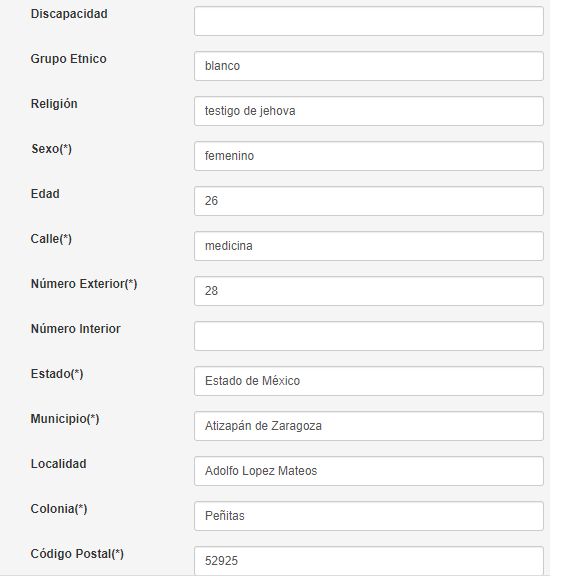Viewport: 564px width, 582px height.
Task: Click the Localidad label text
Action: (x=59, y=464)
